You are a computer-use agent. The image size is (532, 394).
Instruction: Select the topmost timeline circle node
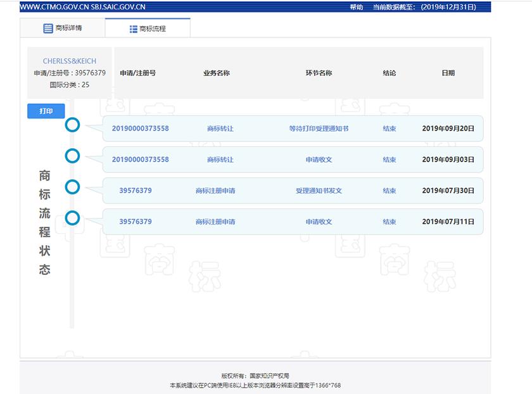(x=73, y=125)
